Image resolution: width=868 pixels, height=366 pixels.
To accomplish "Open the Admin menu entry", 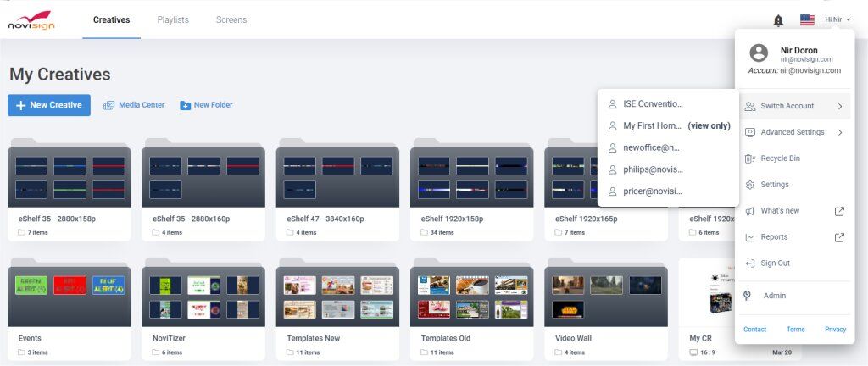I will (x=774, y=296).
